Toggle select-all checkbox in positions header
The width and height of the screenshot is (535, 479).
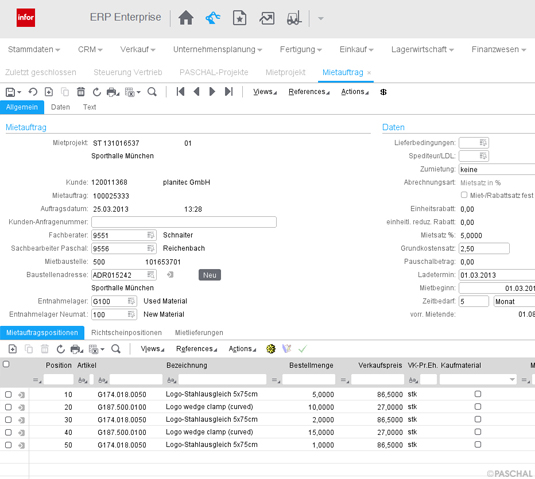pyautogui.click(x=6, y=364)
